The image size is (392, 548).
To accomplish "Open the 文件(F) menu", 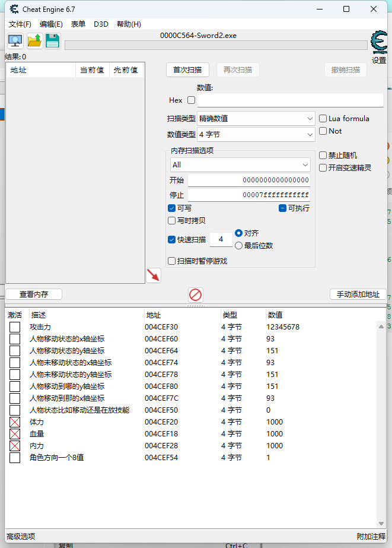I will pos(20,24).
